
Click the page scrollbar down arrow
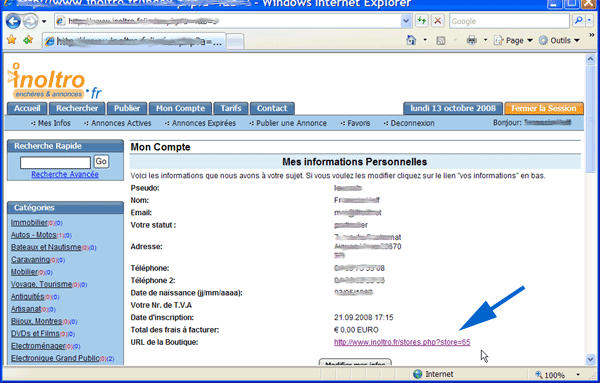pyautogui.click(x=590, y=359)
